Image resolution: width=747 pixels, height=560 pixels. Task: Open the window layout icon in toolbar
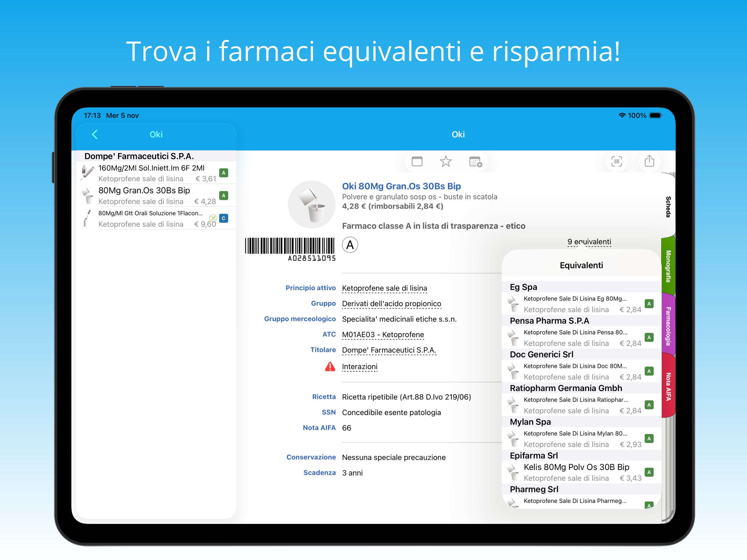[417, 161]
